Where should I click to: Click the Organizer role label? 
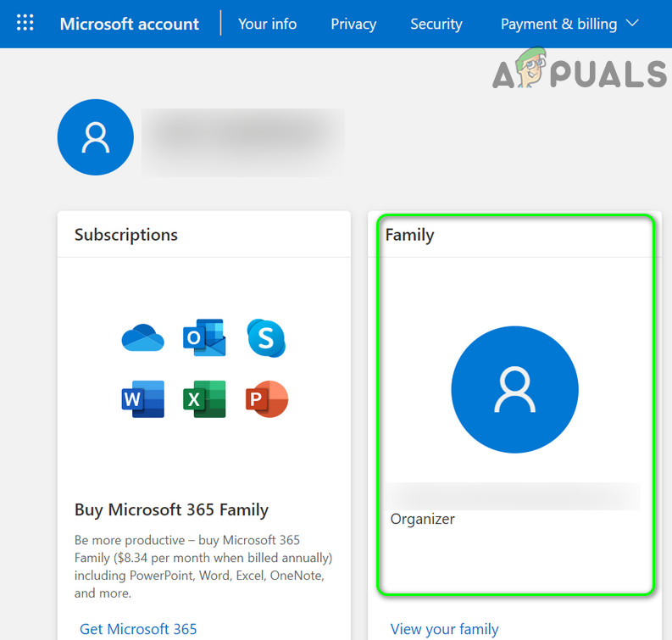click(422, 519)
